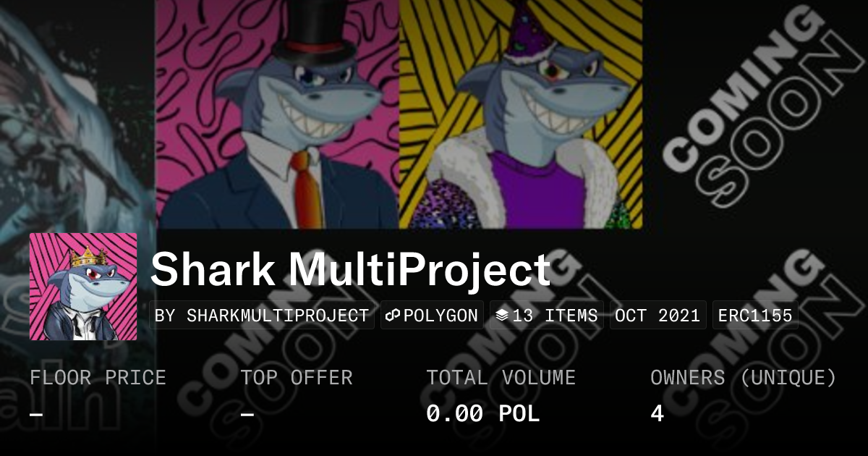
Task: Click the POLYGON chain badge
Action: pos(432,316)
